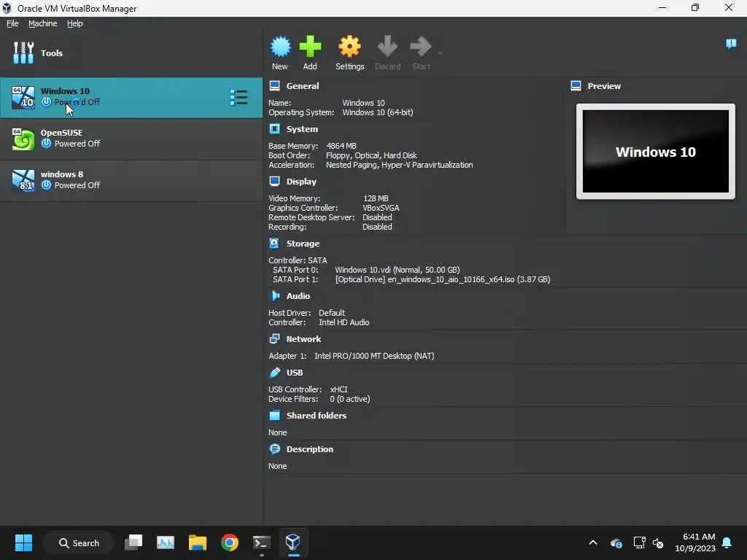Image resolution: width=747 pixels, height=560 pixels.
Task: Select the Tools icon in sidebar
Action: [23, 52]
